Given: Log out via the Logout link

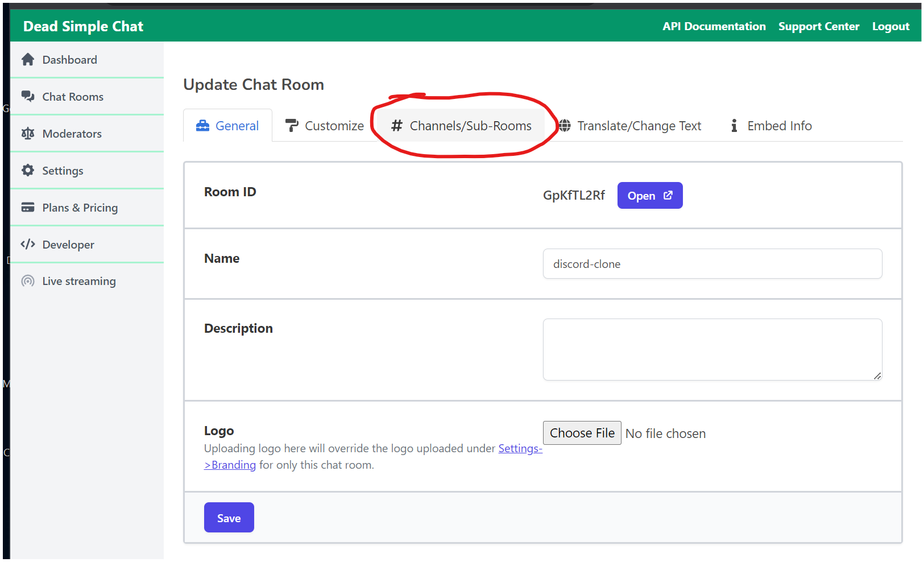Looking at the screenshot, I should pos(890,26).
